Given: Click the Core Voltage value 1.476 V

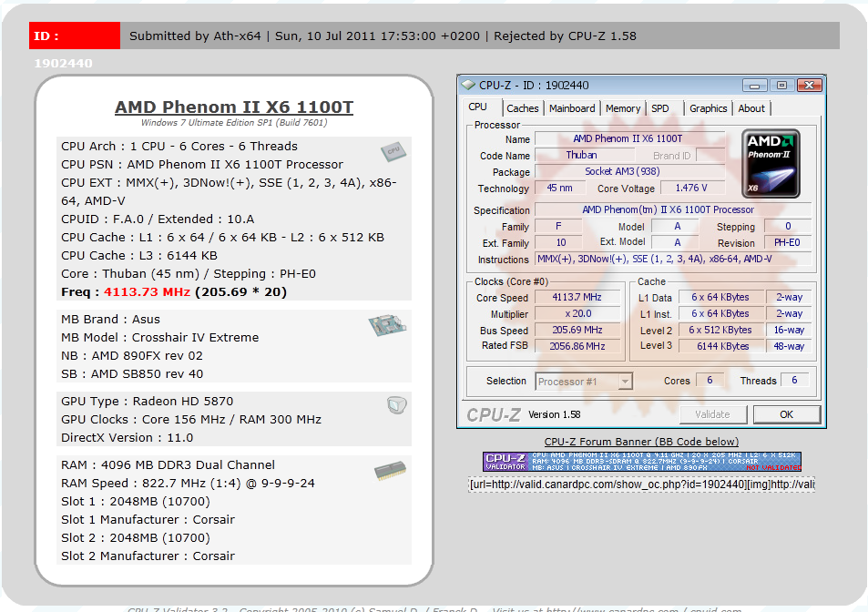Looking at the screenshot, I should click(x=692, y=189).
